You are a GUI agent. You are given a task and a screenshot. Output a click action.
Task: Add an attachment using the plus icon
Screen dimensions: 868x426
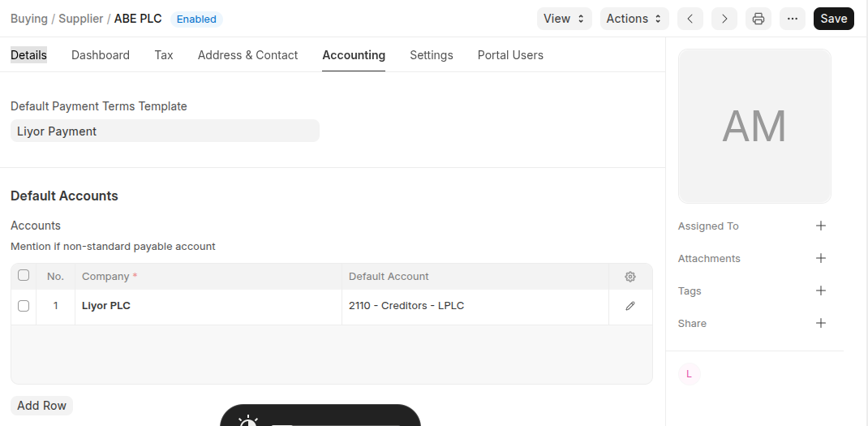tap(820, 259)
